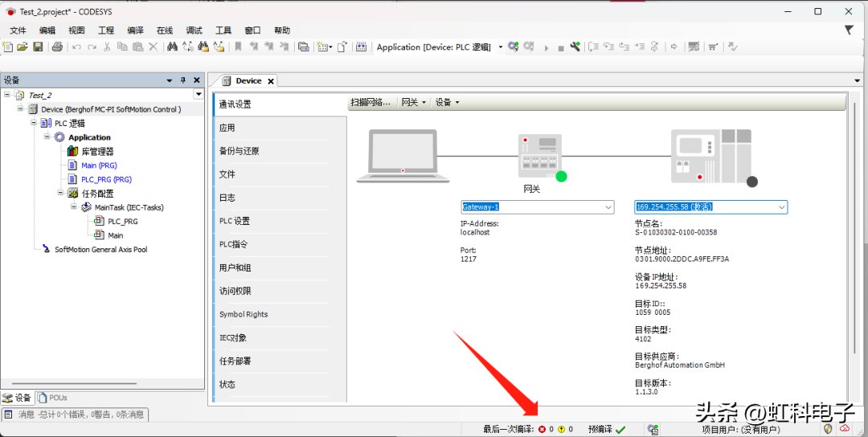Undo last action in toolbar
The width and height of the screenshot is (868, 437).
tap(76, 47)
